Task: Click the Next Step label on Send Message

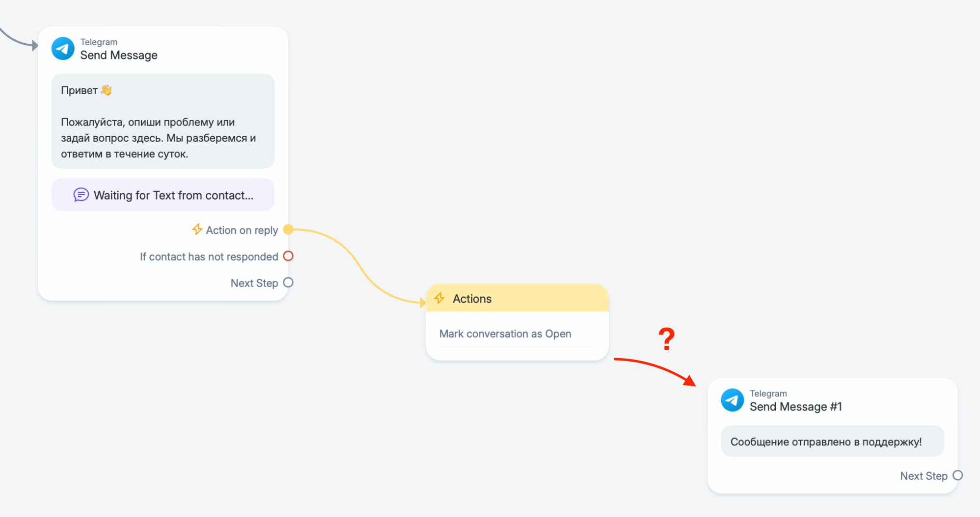Action: pyautogui.click(x=254, y=283)
